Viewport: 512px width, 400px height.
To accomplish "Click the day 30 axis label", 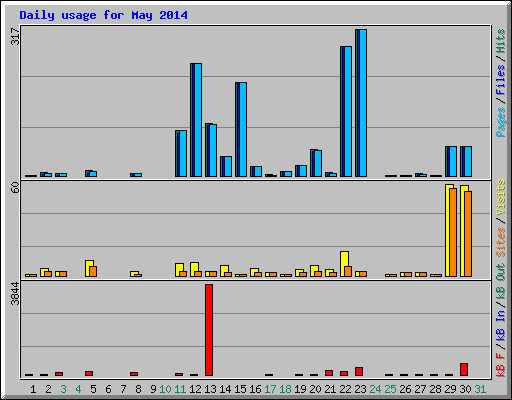I will 465,389.
